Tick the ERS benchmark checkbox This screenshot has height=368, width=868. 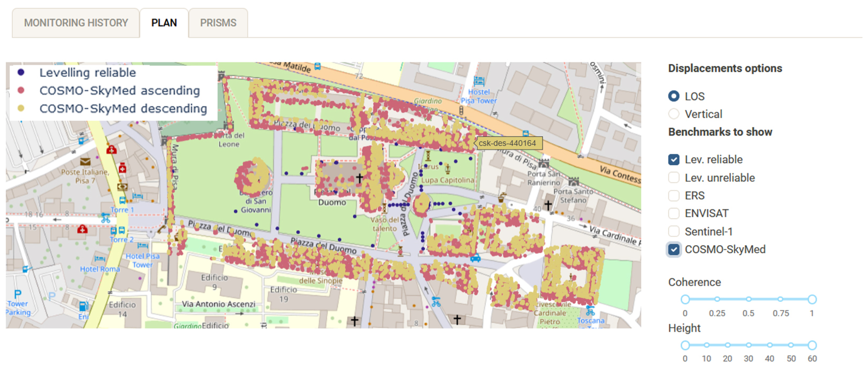[x=674, y=195]
